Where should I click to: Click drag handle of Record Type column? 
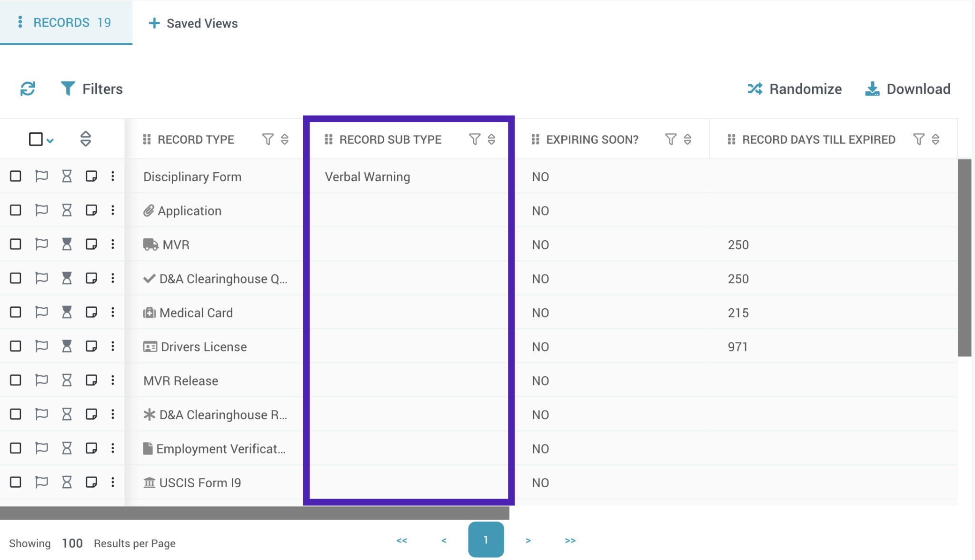(147, 139)
